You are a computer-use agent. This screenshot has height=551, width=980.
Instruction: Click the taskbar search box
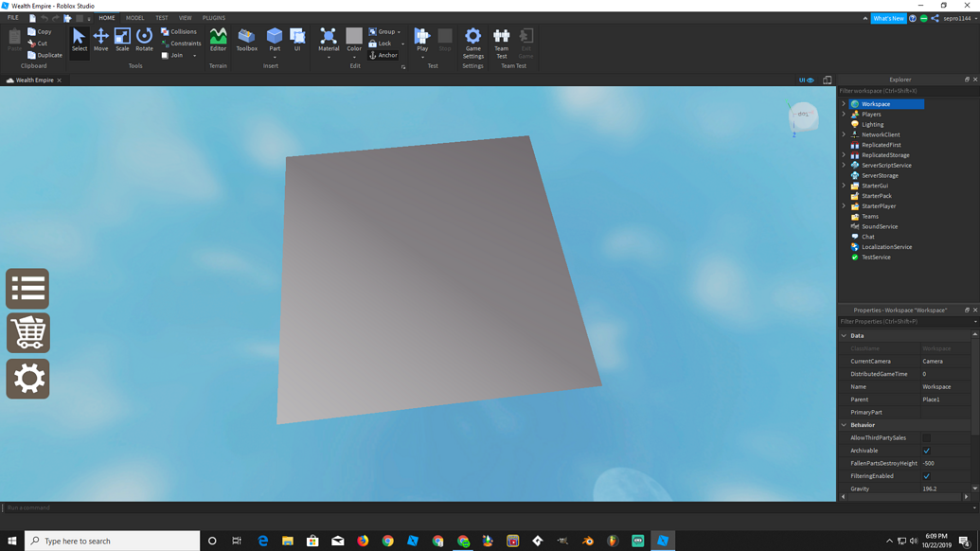(113, 541)
